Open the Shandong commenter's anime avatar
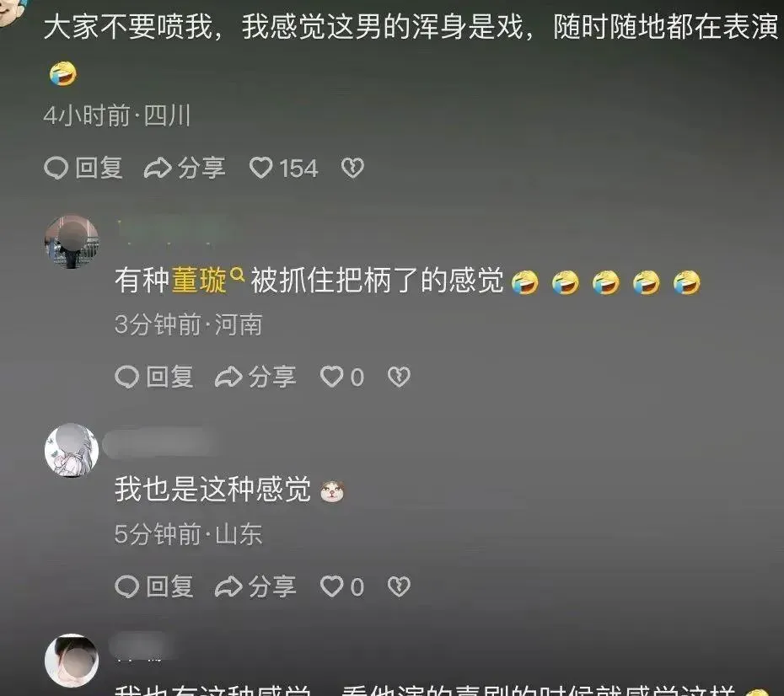 click(x=72, y=450)
